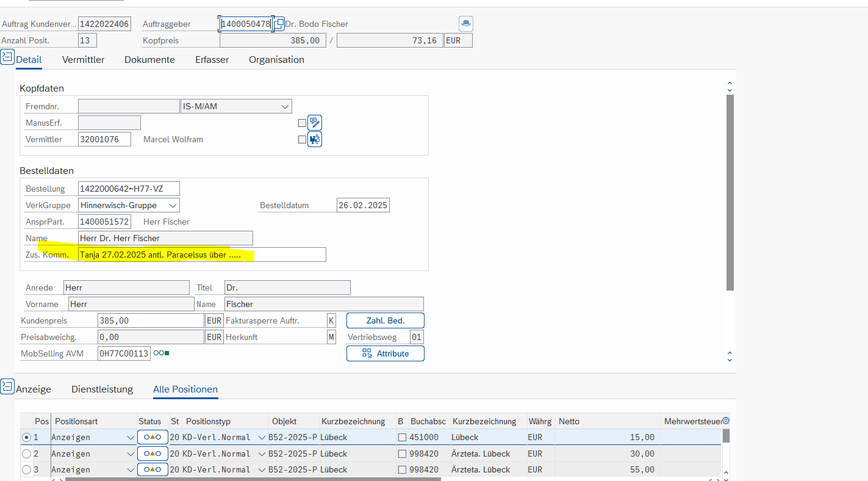Open Positionsart dropdown in row 3
Viewport: 868px width, 481px height.
tap(130, 469)
